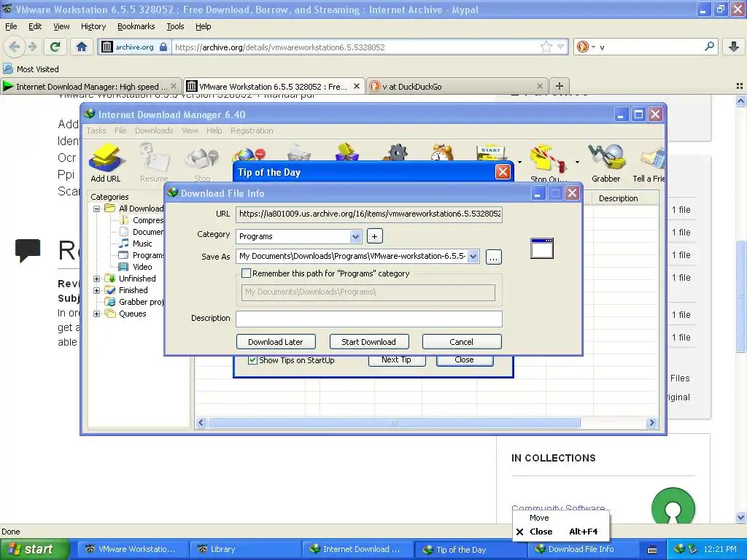Switch to the Internet Download Manager tab
747x560 pixels.
point(90,86)
